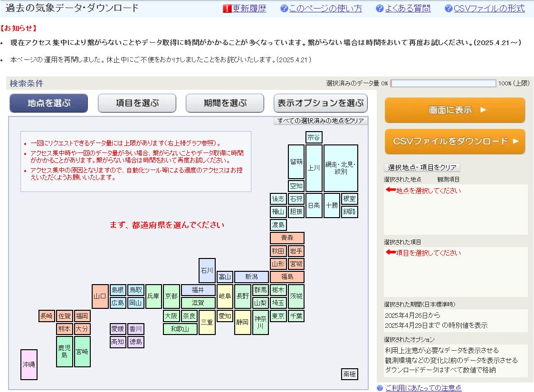Open the CSVファイルの形式 link
The width and height of the screenshot is (534, 392).
point(489,9)
